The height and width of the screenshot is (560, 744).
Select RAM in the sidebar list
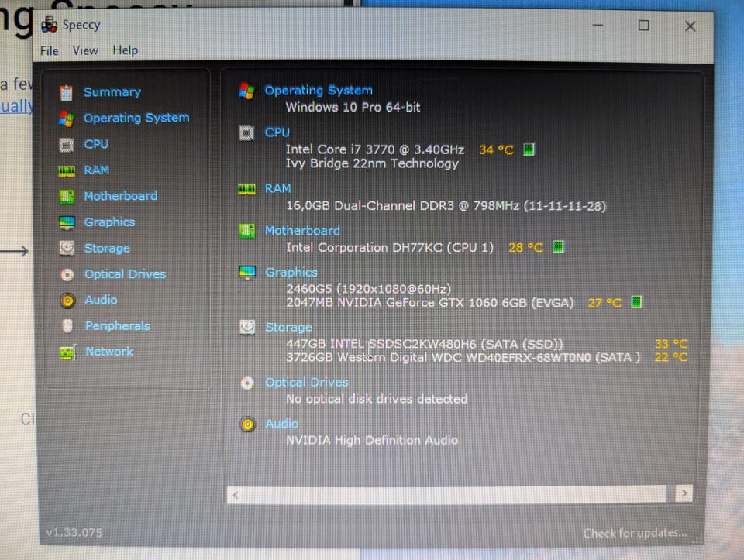pyautogui.click(x=97, y=170)
